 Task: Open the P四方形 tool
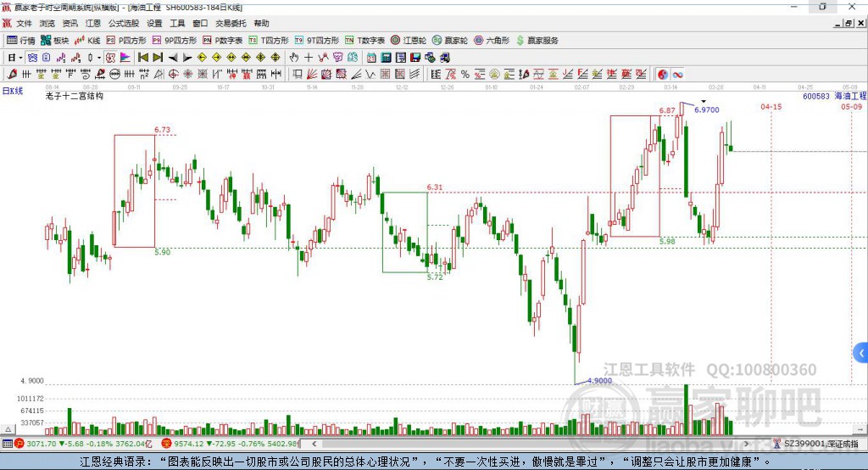point(126,41)
